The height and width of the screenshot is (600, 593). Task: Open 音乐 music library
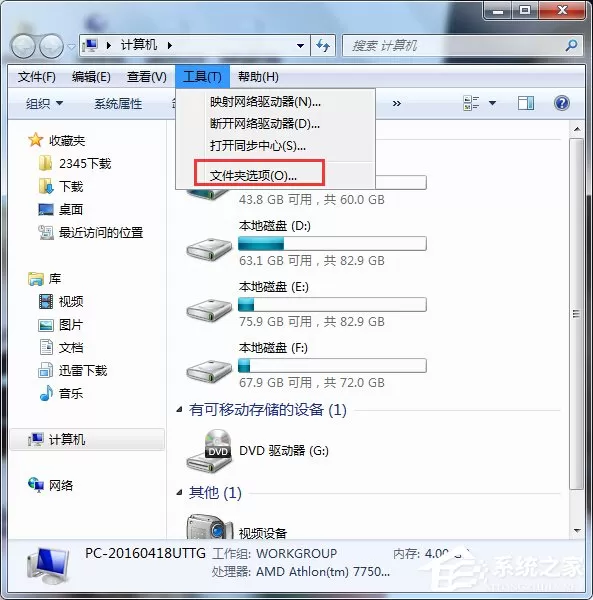click(x=61, y=393)
